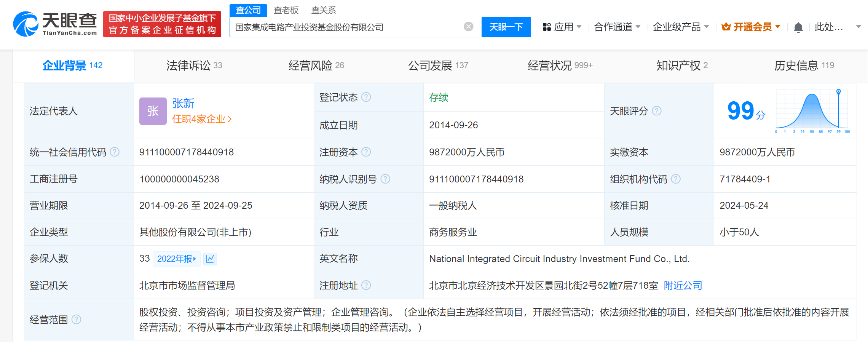Open the 开通会员 membership dropdown
The width and height of the screenshot is (868, 342).
[751, 27]
